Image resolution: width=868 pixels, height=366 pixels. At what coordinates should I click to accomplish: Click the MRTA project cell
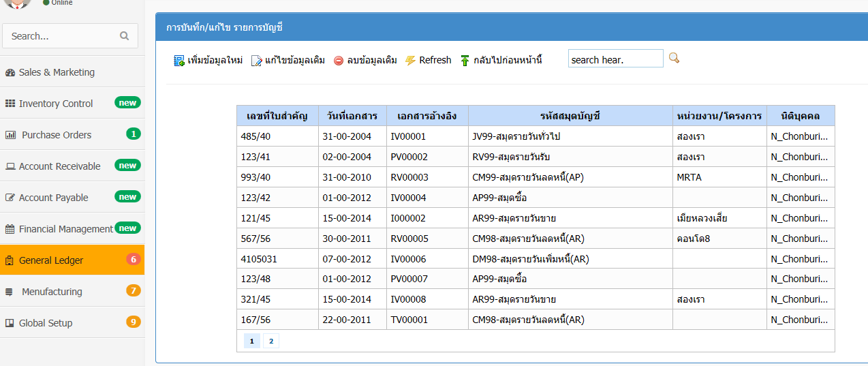[x=719, y=177]
